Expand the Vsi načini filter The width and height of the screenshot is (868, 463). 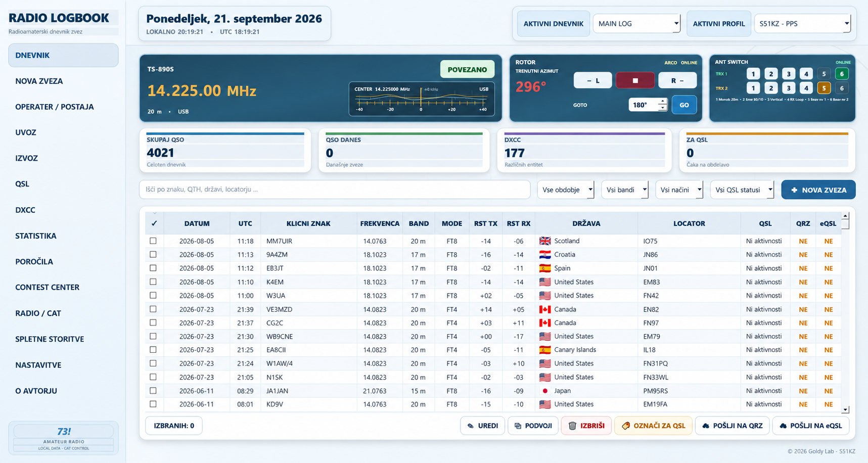coord(679,190)
